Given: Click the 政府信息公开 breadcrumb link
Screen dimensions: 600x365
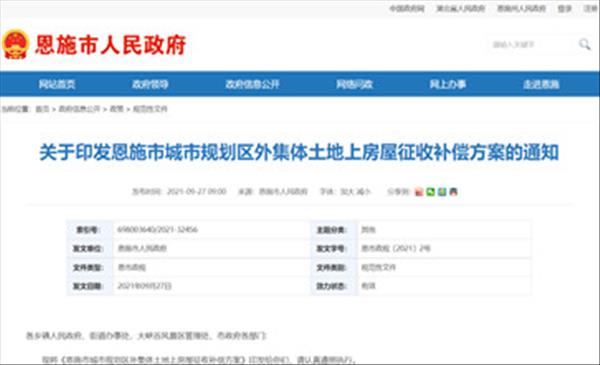Looking at the screenshot, I should coord(79,109).
